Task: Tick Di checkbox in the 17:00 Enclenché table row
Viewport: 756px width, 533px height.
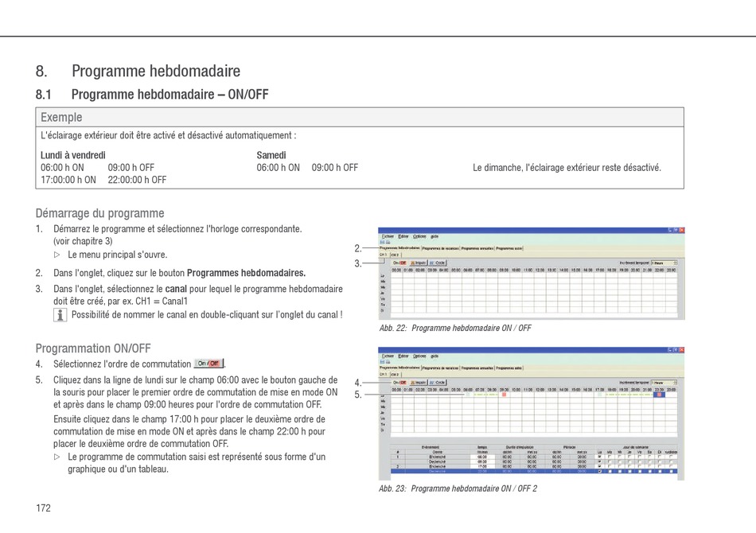Action: tap(660, 466)
